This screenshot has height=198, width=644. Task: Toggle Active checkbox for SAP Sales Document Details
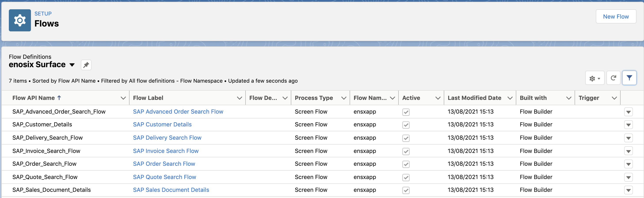[406, 190]
